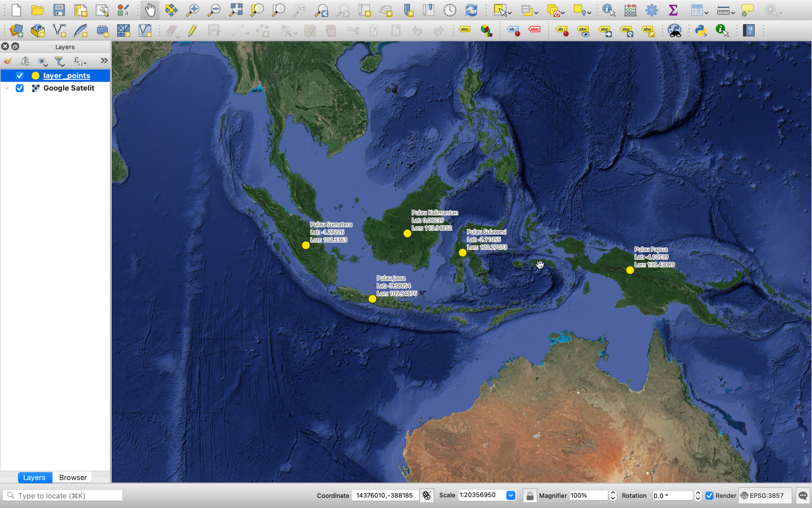Image resolution: width=812 pixels, height=508 pixels.
Task: Open new print layout
Action: point(80,10)
